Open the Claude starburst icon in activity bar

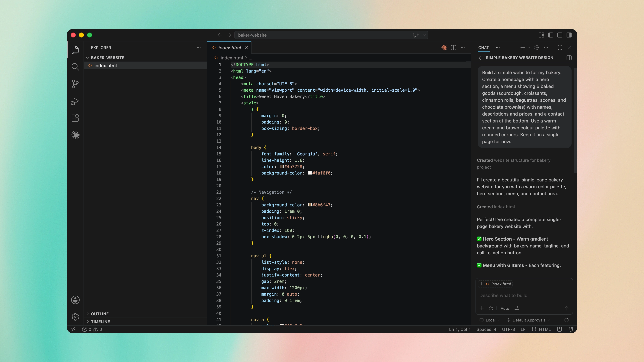point(75,135)
